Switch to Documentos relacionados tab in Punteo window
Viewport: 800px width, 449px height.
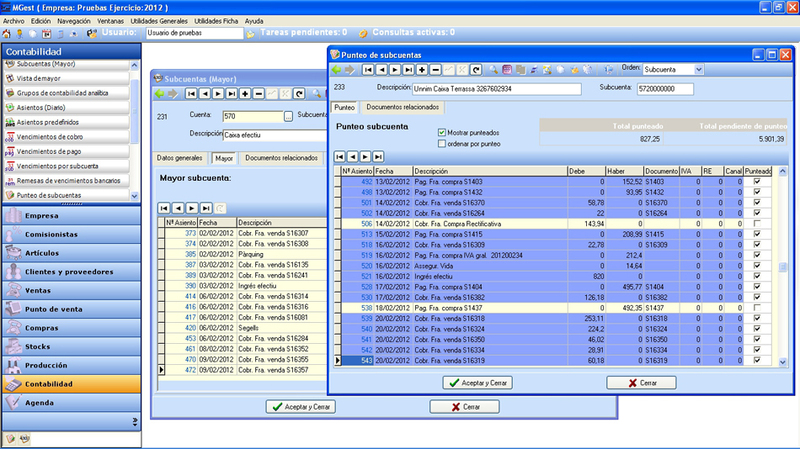(403, 107)
